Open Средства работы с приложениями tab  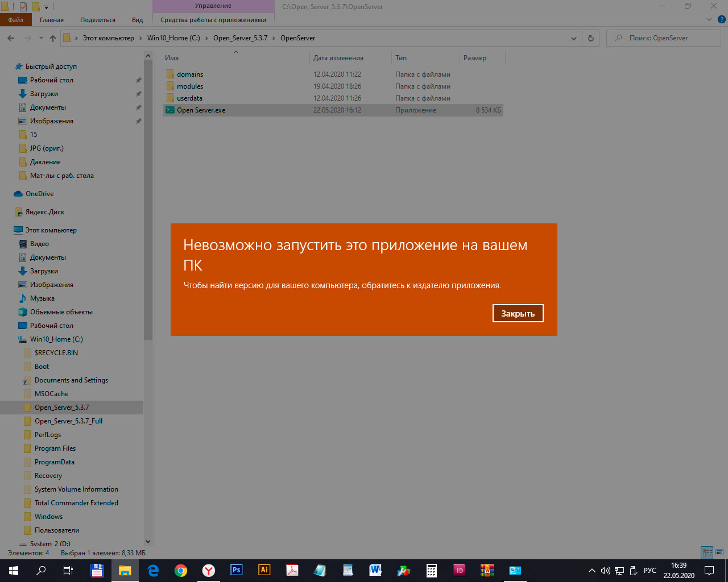coord(213,20)
